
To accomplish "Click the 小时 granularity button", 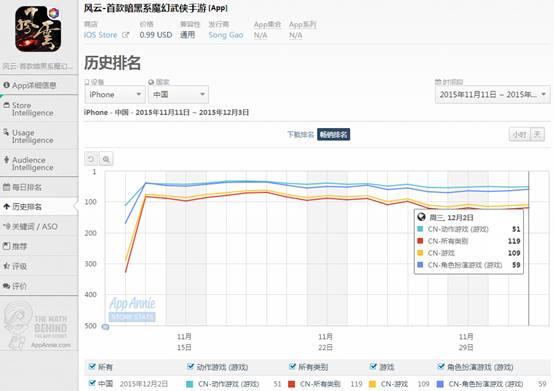I will tap(520, 135).
